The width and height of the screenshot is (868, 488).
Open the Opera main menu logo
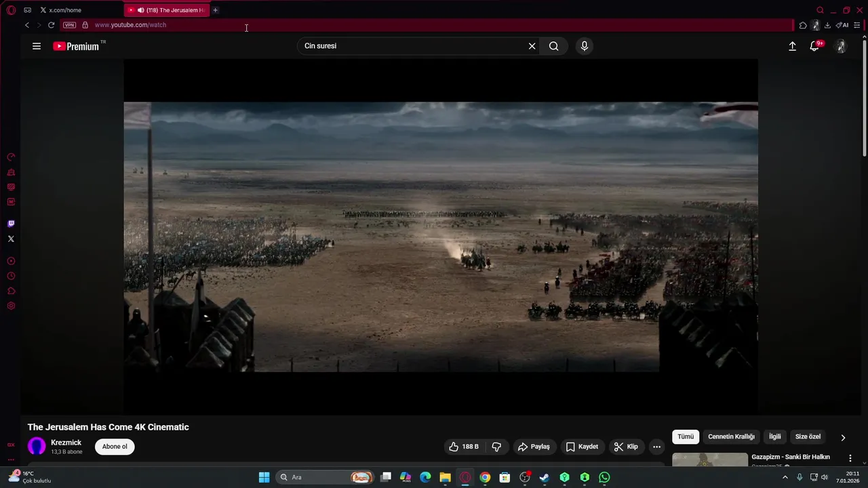coord(12,10)
